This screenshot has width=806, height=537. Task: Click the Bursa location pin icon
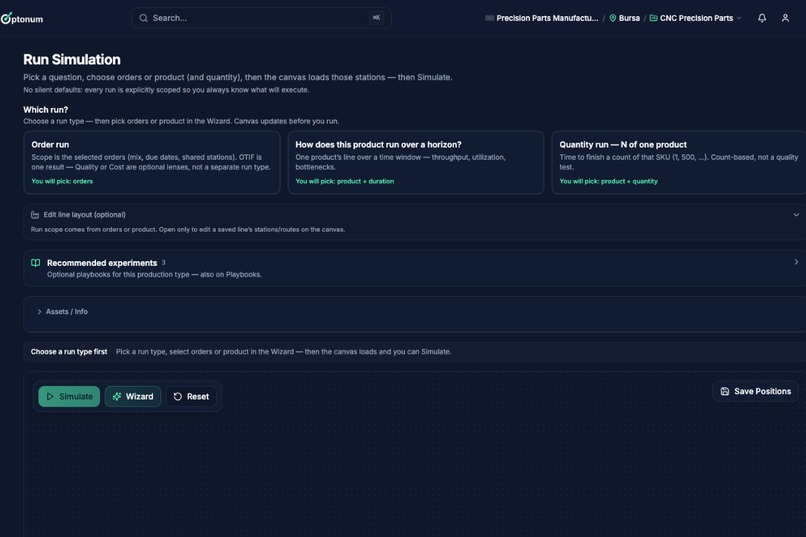click(x=613, y=18)
